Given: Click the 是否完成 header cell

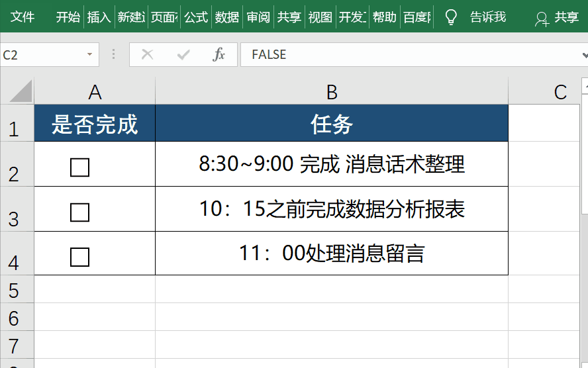Looking at the screenshot, I should (x=95, y=123).
